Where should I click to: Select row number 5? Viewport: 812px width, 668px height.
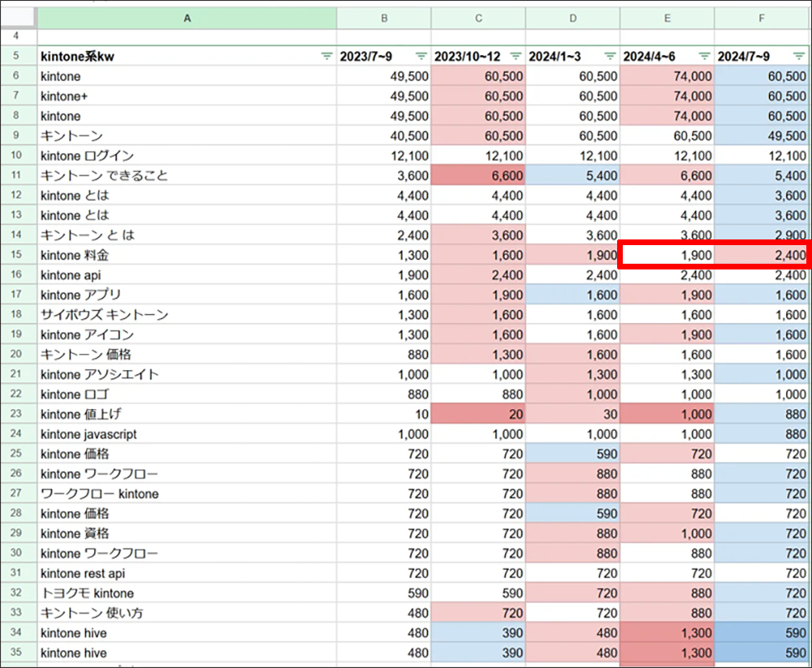pyautogui.click(x=16, y=56)
